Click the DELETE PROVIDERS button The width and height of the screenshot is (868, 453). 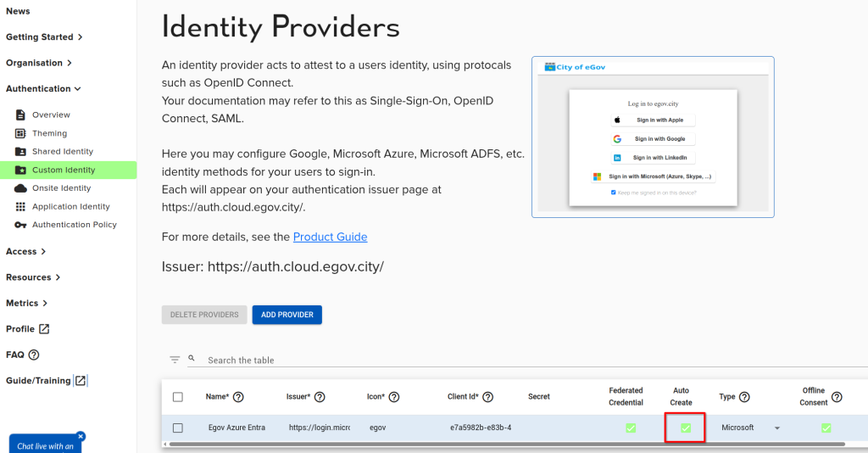coord(204,315)
